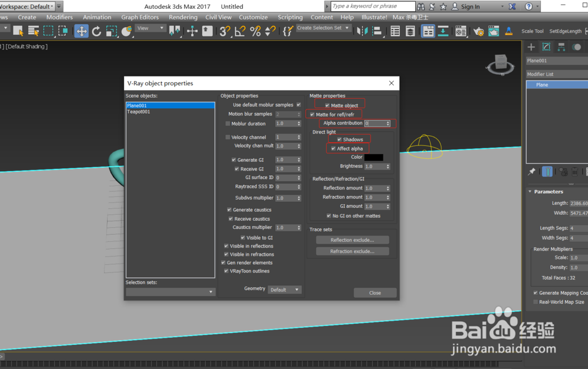Screen dimensions: 588x369
Task: Open Material Editor icon
Action: coord(461,31)
